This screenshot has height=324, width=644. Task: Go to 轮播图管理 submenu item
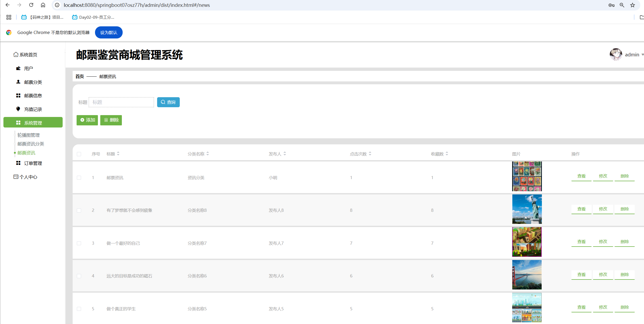click(x=28, y=135)
